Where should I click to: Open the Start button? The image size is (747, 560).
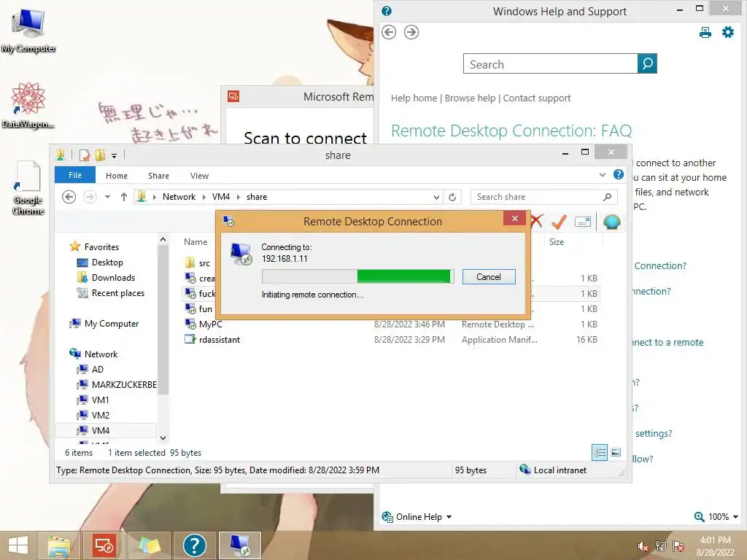(18, 545)
